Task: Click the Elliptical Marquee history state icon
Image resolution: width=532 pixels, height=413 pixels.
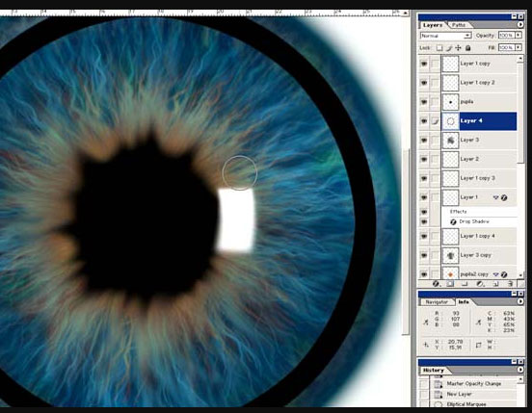Action: (439, 404)
